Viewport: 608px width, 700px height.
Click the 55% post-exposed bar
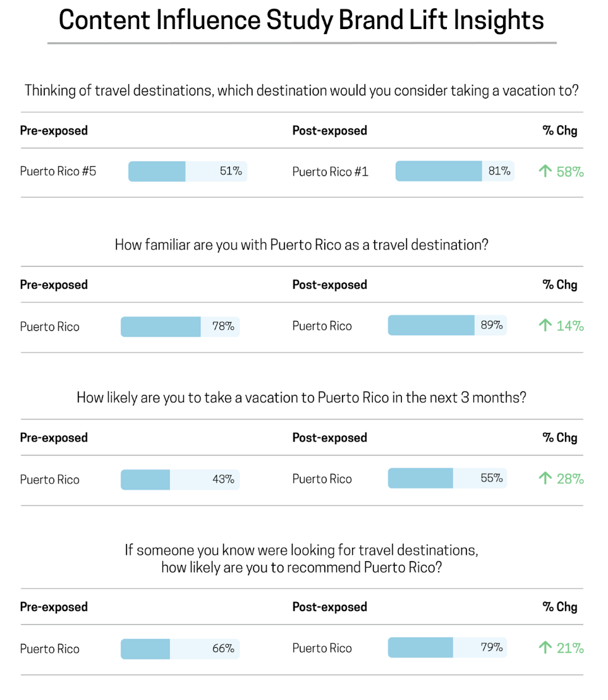[x=447, y=478]
